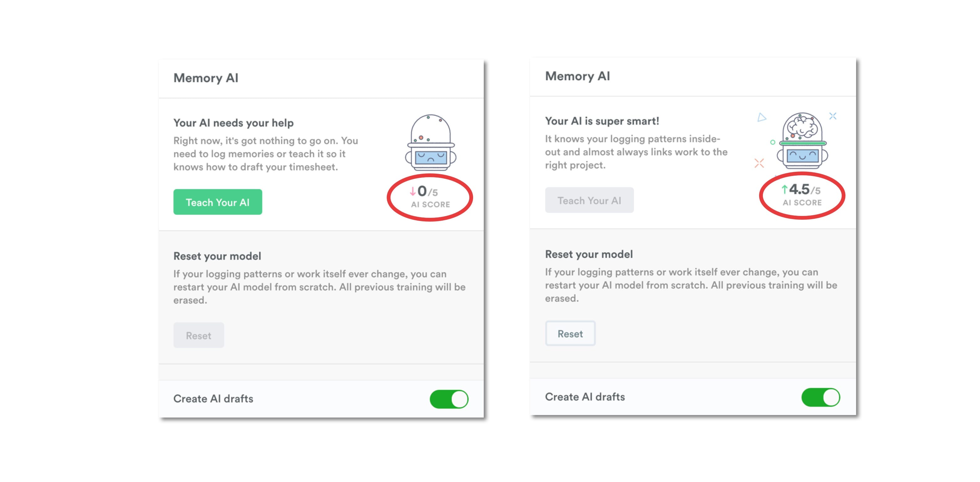Click the greyed Reset button in the needs-help panel

199,336
